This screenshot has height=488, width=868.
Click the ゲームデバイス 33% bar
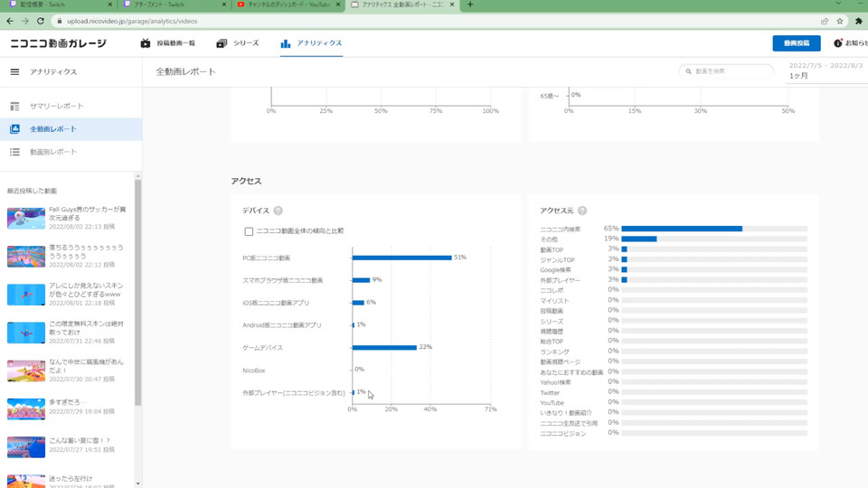coord(384,347)
